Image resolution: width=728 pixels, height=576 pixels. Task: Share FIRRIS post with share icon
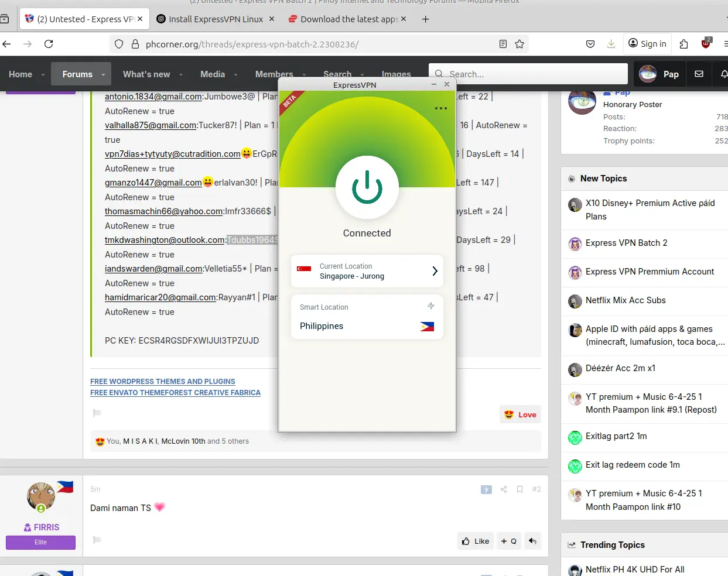click(504, 489)
